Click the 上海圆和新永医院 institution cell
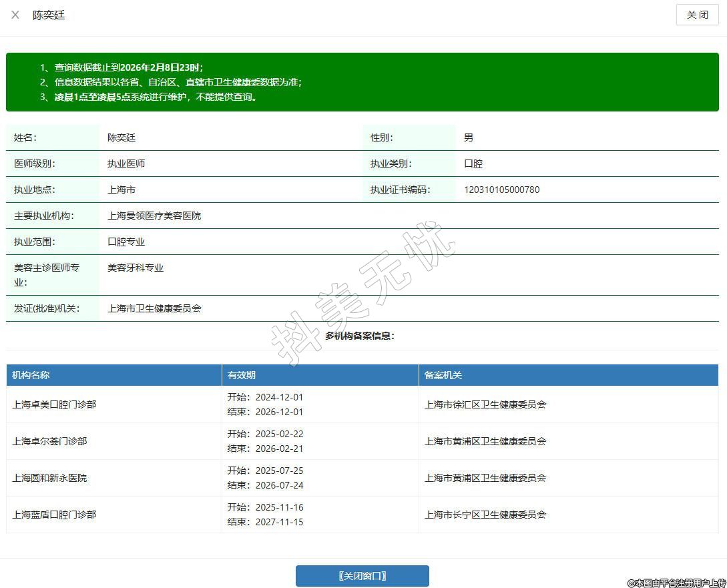The height and width of the screenshot is (588, 727). pos(50,478)
